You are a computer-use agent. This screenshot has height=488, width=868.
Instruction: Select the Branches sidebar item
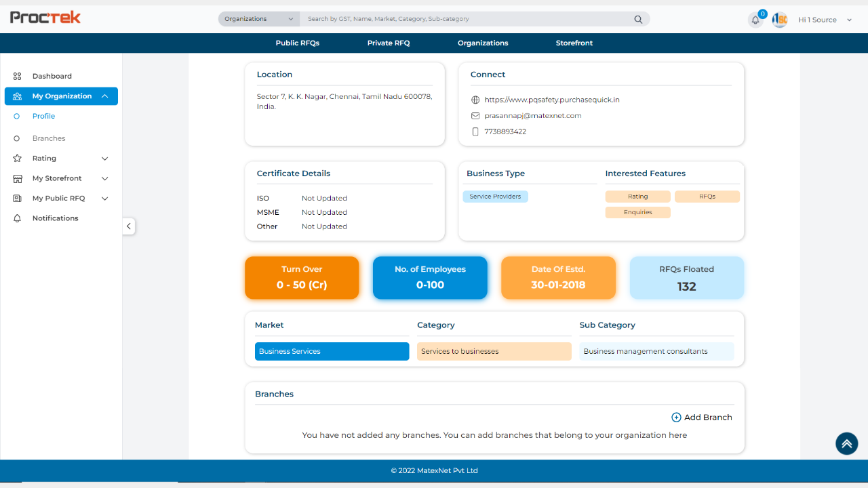49,138
